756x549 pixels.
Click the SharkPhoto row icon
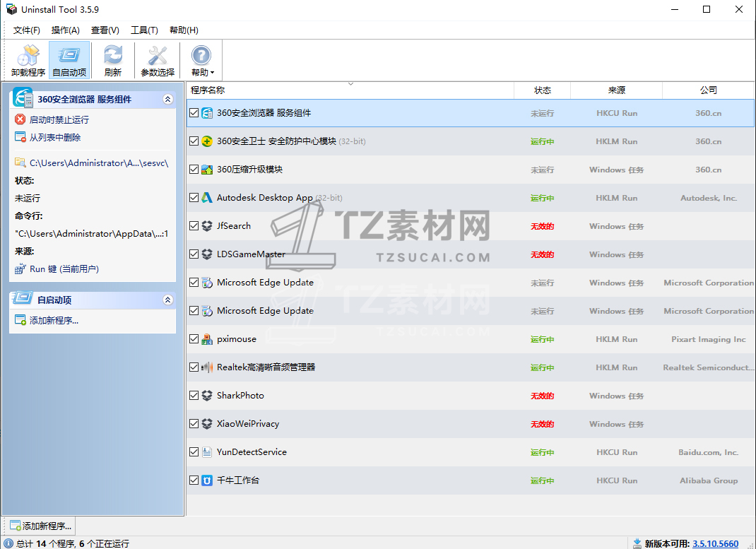pyautogui.click(x=207, y=396)
